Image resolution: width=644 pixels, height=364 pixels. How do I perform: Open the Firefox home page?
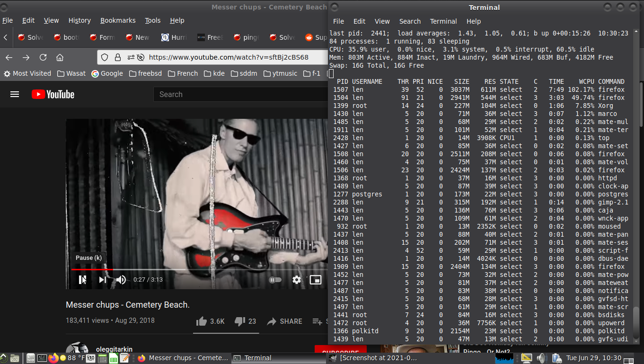(60, 57)
